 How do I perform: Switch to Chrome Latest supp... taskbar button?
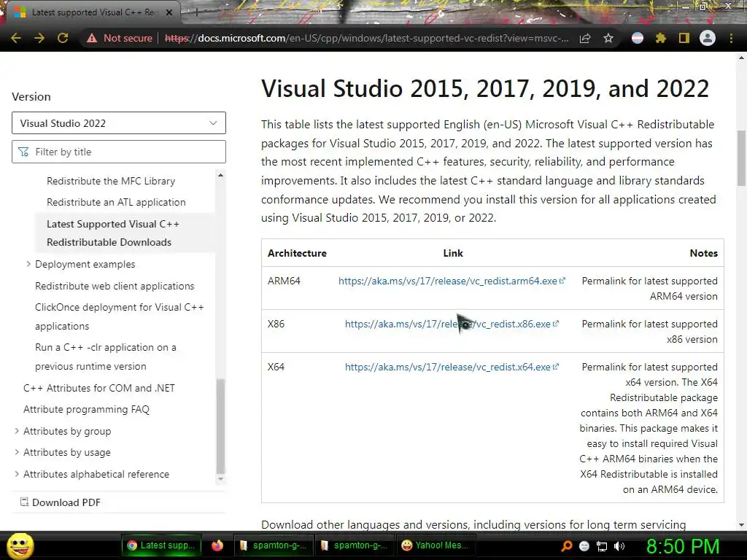coord(161,545)
